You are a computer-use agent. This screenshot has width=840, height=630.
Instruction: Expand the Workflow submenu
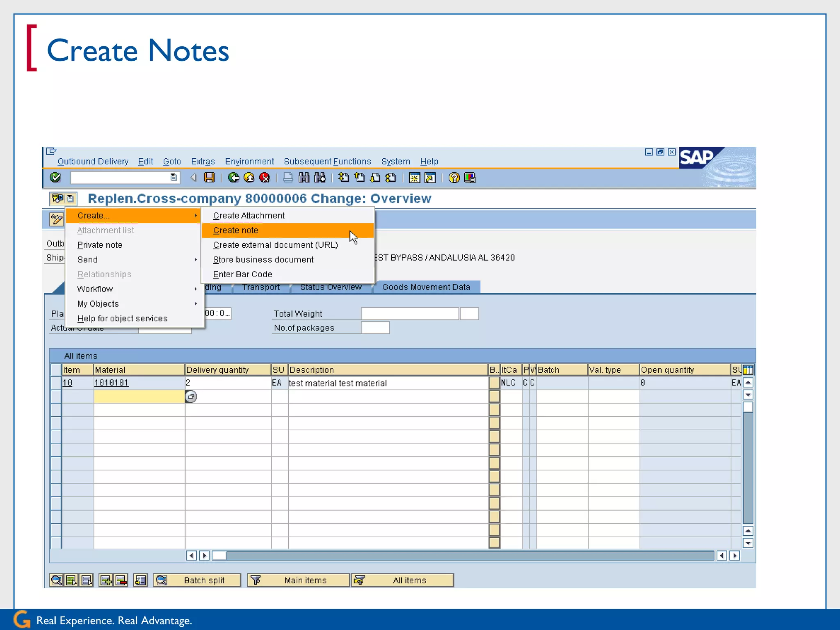coord(134,289)
